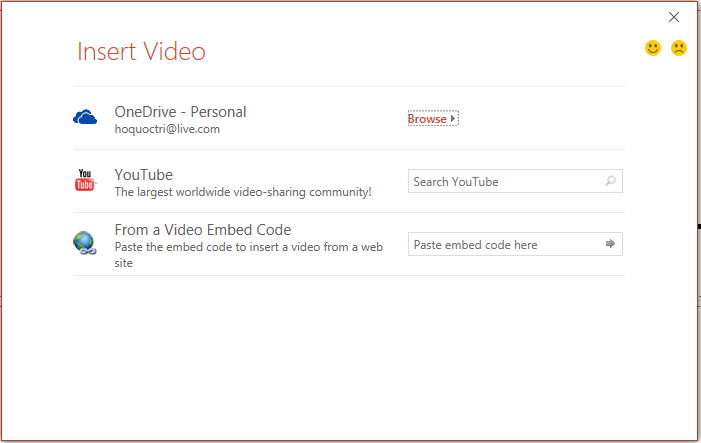Click the hoquoctri@live.com account text
This screenshot has width=701, height=443.
[x=167, y=129]
